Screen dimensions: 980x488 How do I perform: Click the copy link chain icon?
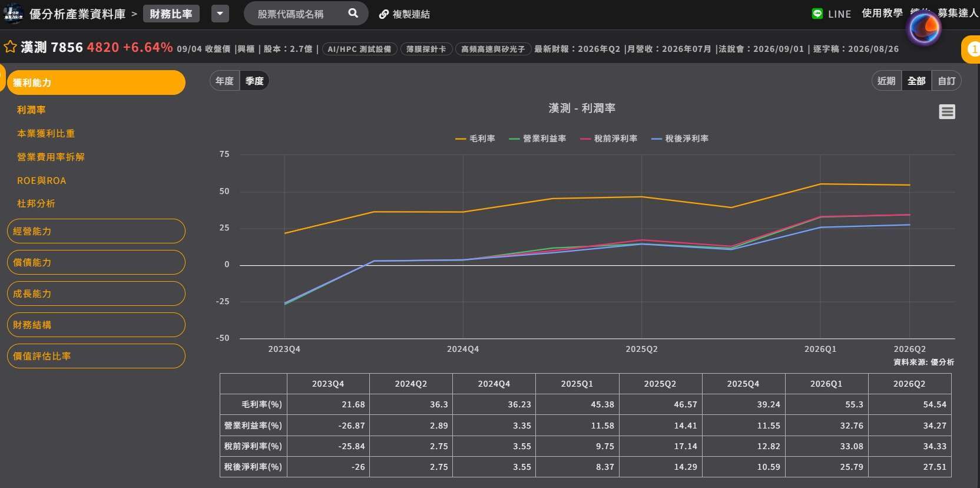click(x=383, y=14)
